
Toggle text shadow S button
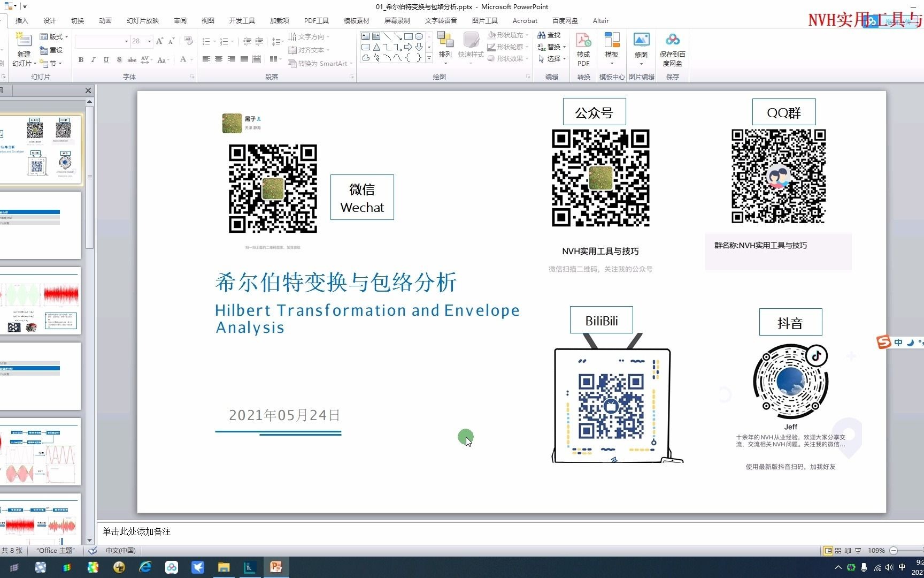(x=119, y=59)
